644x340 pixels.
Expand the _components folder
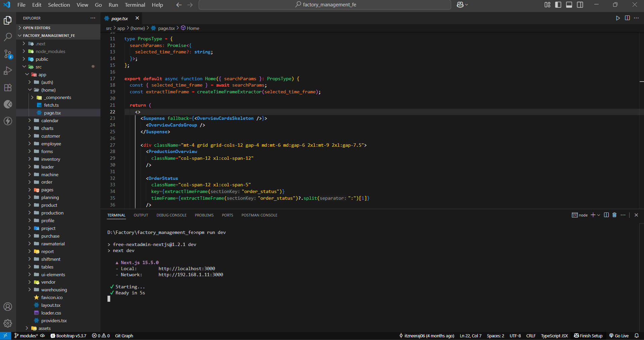(58, 98)
